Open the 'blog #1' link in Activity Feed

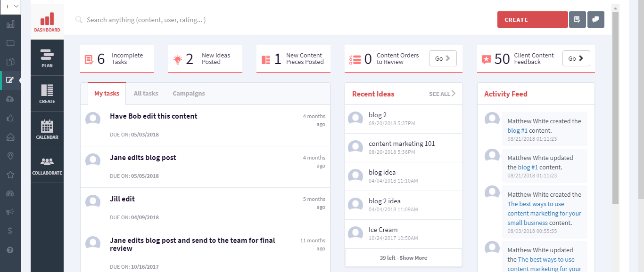coord(517,130)
